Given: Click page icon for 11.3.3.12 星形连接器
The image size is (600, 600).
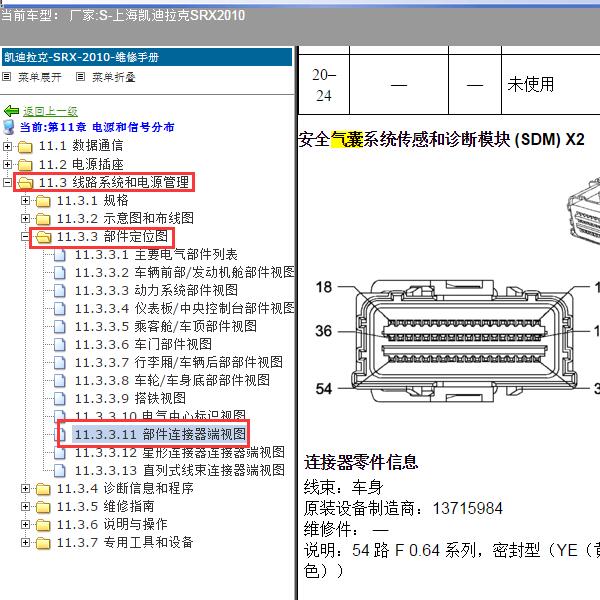Looking at the screenshot, I should pos(60,453).
